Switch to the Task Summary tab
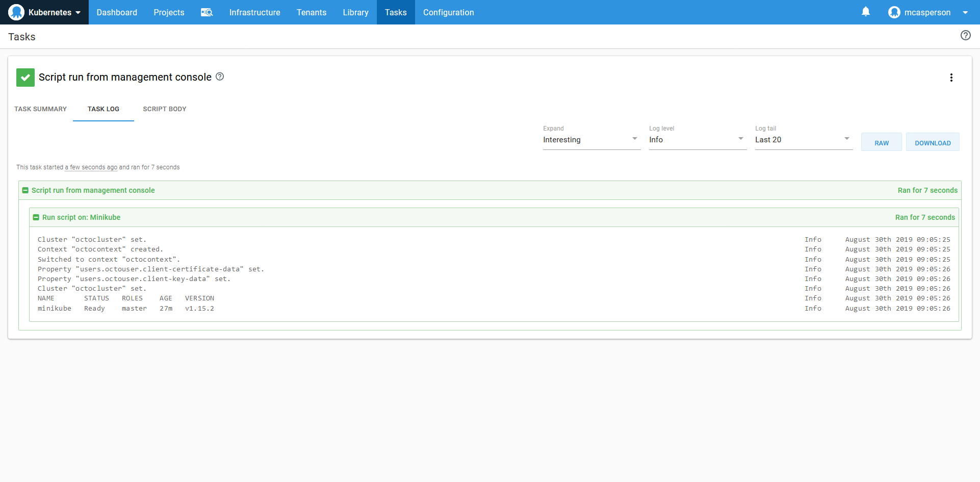 coord(40,109)
